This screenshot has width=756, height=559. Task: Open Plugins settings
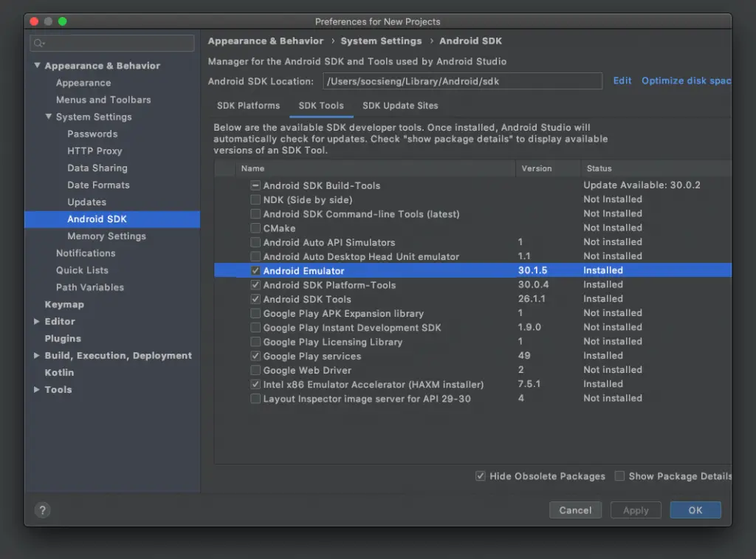pos(63,339)
